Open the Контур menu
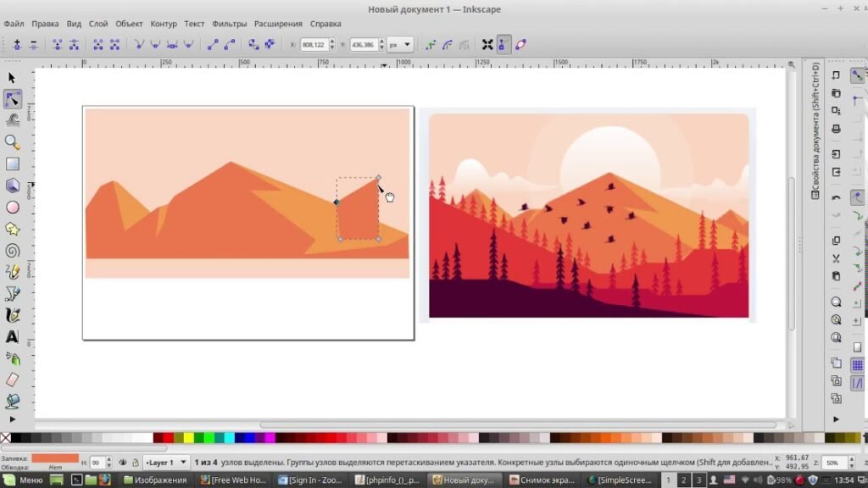Viewport: 868px width, 488px height. (x=164, y=24)
